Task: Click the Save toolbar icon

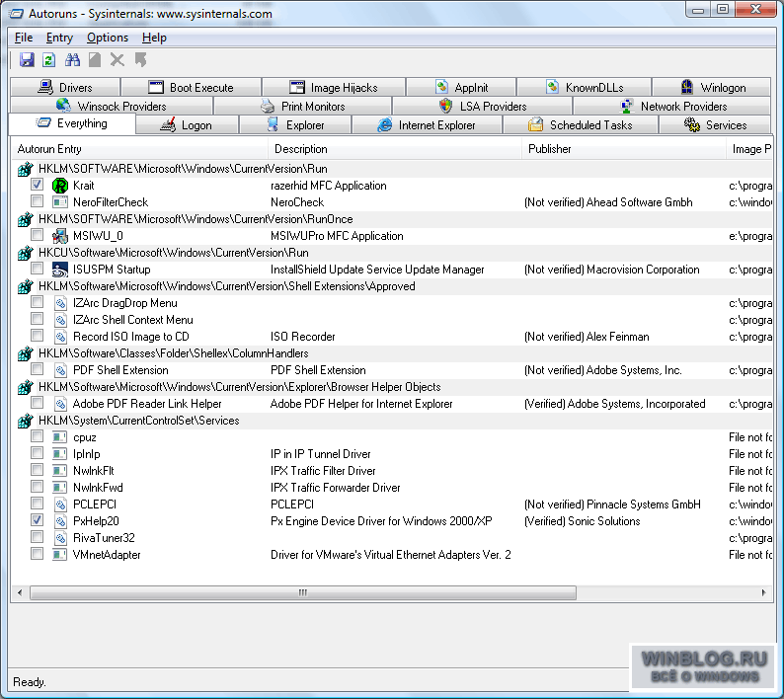Action: point(27,60)
